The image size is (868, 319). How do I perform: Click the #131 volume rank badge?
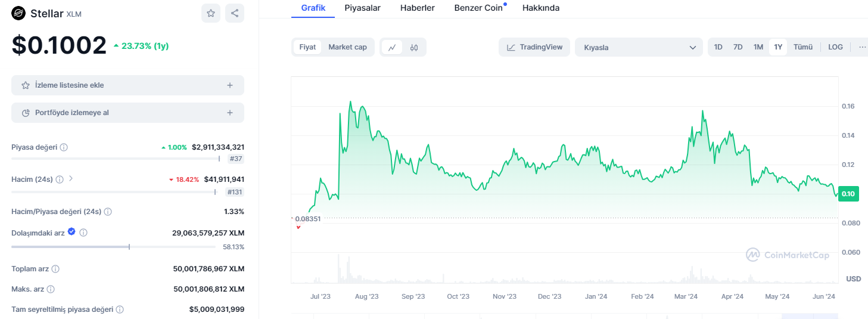click(235, 192)
